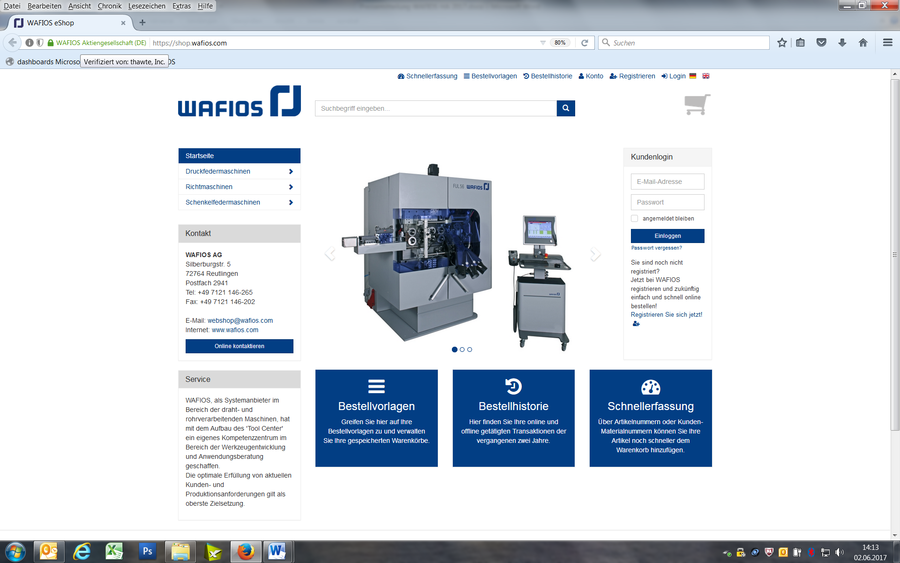900x563 pixels.
Task: Open the Lesezeichen menu
Action: point(146,6)
